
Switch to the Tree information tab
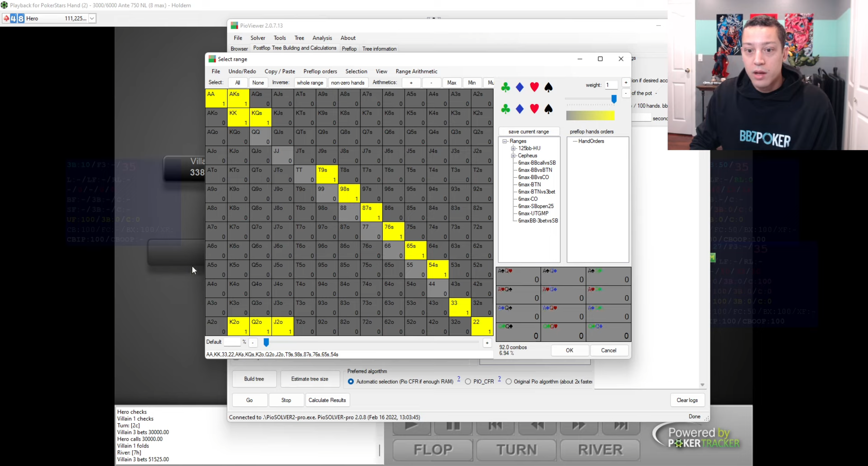click(379, 48)
